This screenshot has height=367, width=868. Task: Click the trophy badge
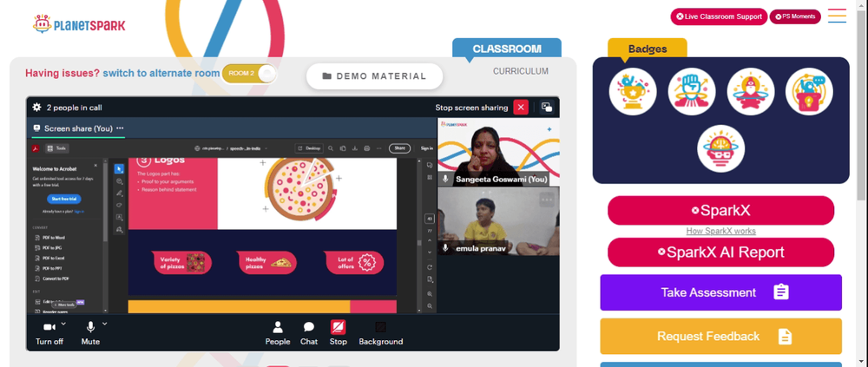[633, 91]
